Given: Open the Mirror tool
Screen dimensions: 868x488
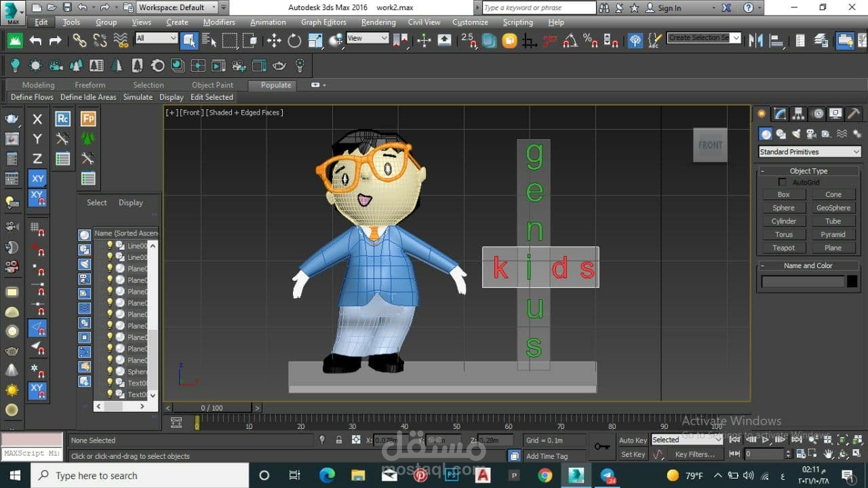Looking at the screenshot, I should coord(756,41).
